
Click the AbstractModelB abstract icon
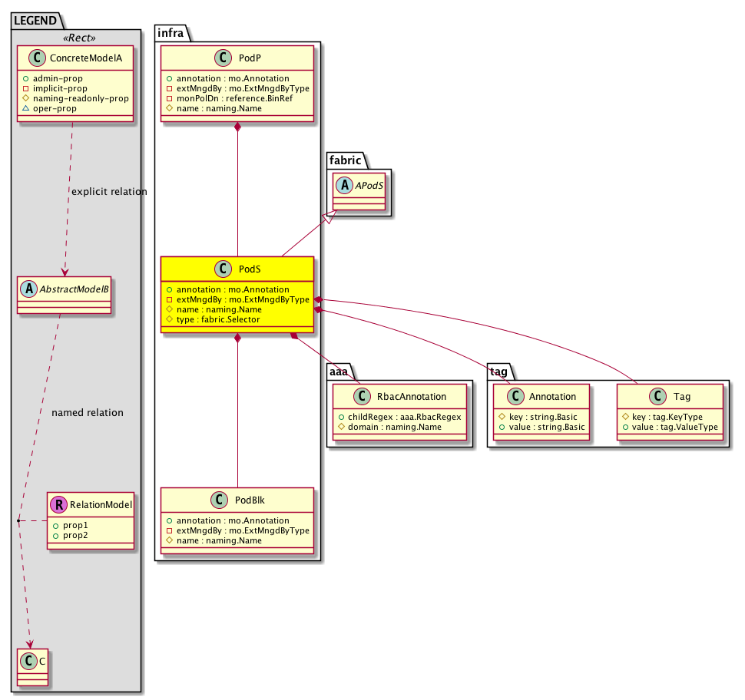(x=29, y=289)
